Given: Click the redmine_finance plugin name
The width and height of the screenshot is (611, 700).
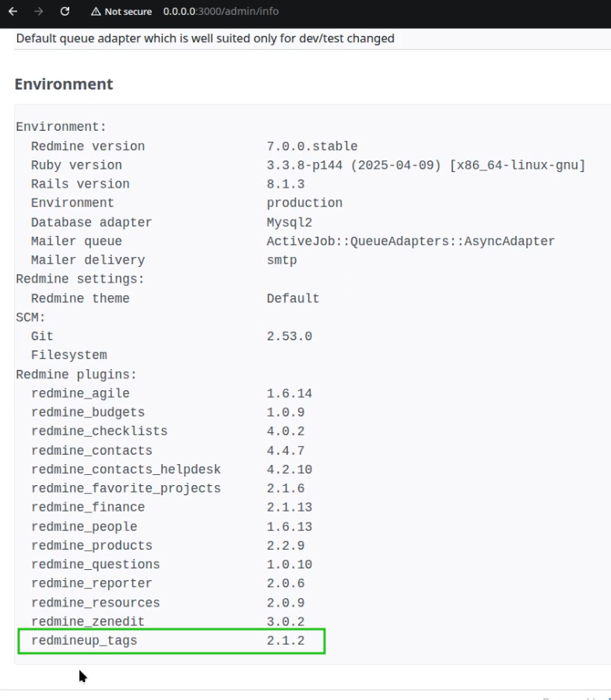Looking at the screenshot, I should click(x=88, y=507).
